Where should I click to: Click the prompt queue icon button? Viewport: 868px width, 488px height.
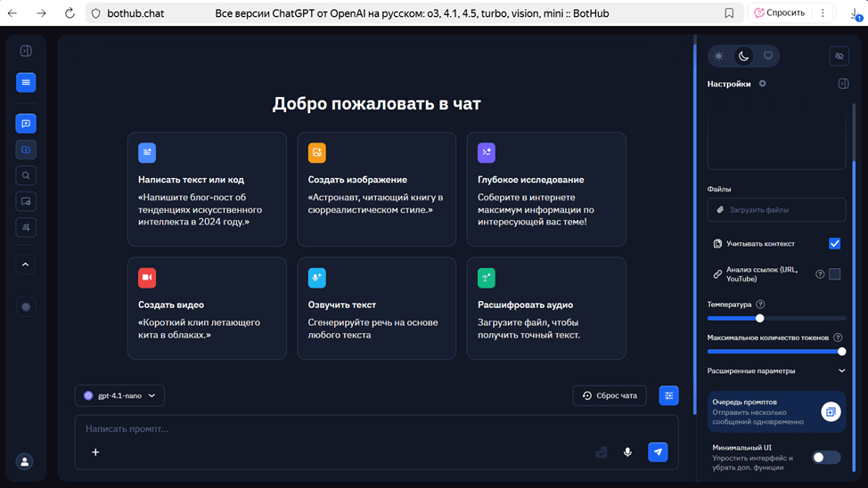[x=830, y=412]
